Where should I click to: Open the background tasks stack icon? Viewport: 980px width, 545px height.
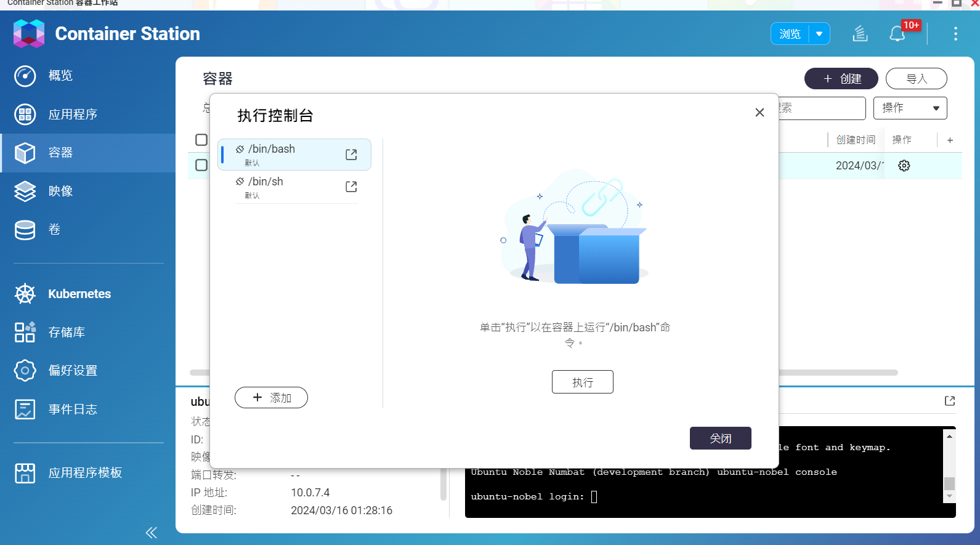pos(860,34)
